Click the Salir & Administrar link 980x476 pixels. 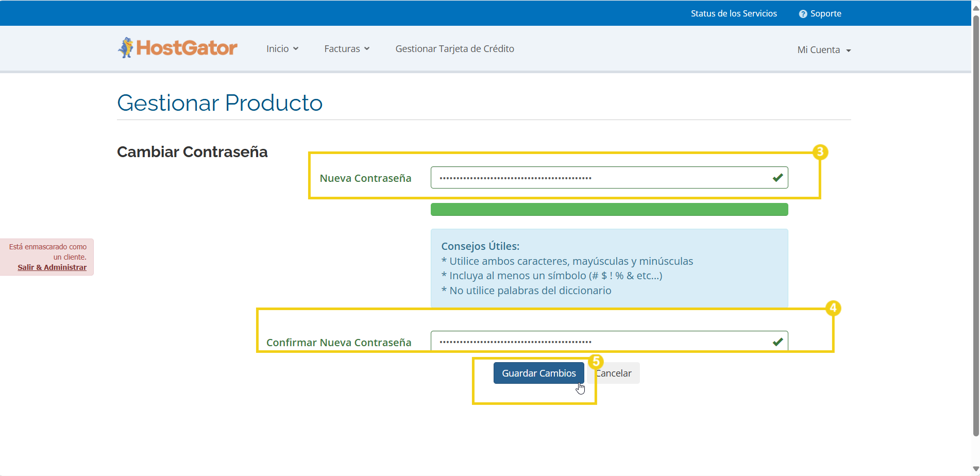coord(52,267)
